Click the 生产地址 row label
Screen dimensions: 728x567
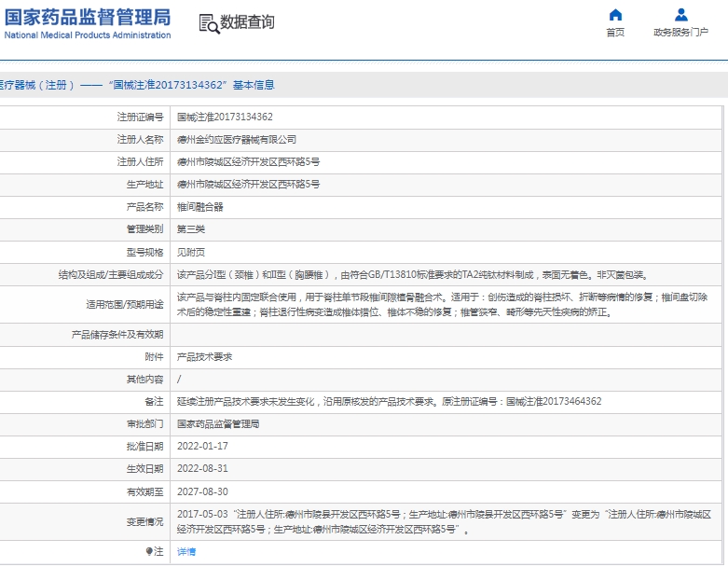coord(144,184)
